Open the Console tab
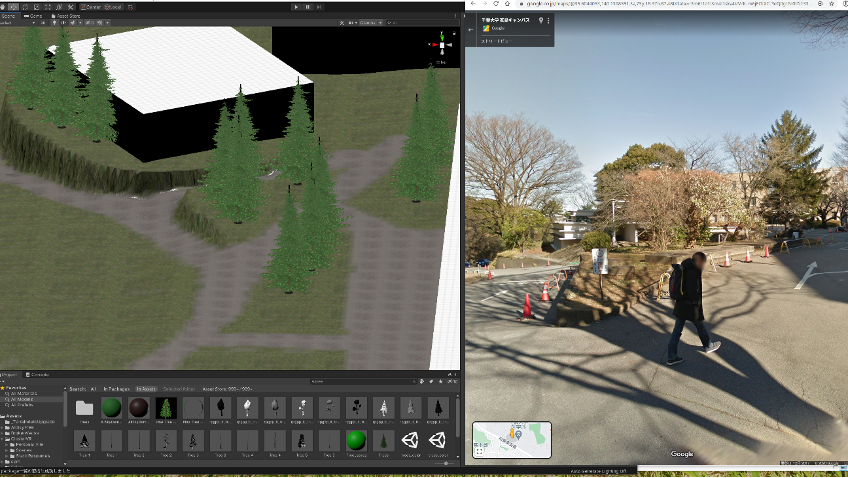 37,374
